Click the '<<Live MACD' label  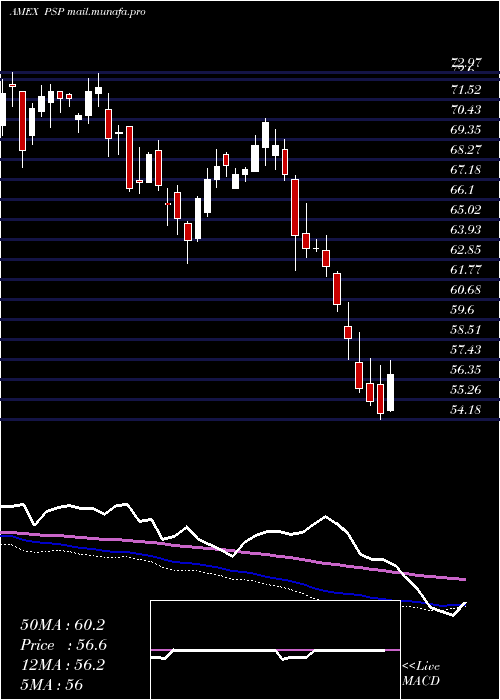pyautogui.click(x=421, y=674)
